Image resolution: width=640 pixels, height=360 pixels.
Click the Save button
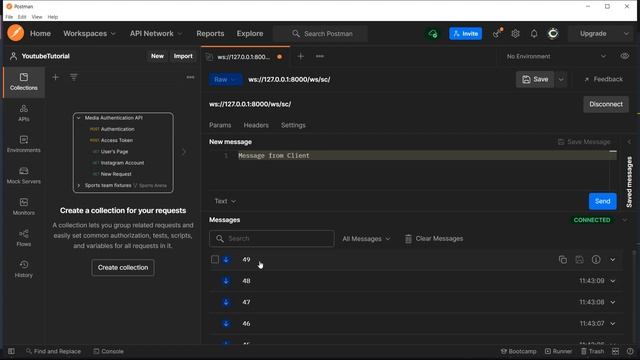click(x=535, y=79)
